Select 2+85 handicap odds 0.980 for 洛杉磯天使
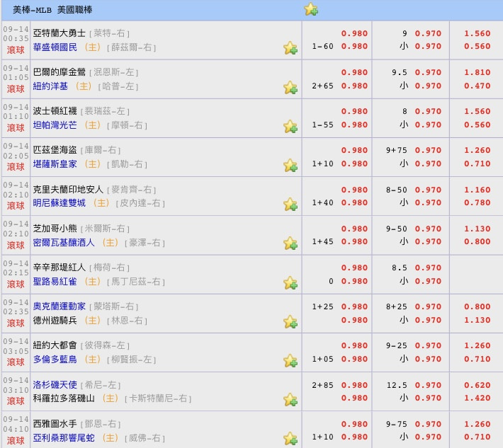This screenshot has width=503, height=448. 354,385
